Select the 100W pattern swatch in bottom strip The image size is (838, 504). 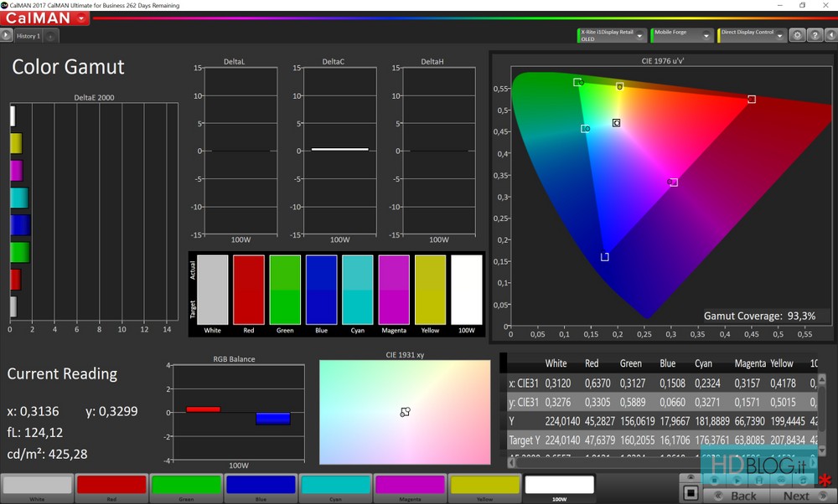click(x=559, y=488)
